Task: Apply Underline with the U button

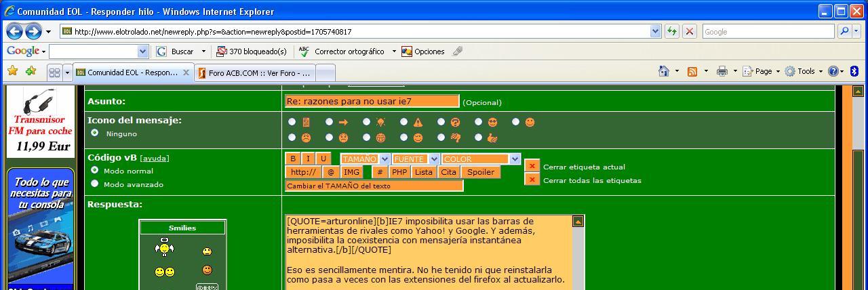Action: (324, 159)
